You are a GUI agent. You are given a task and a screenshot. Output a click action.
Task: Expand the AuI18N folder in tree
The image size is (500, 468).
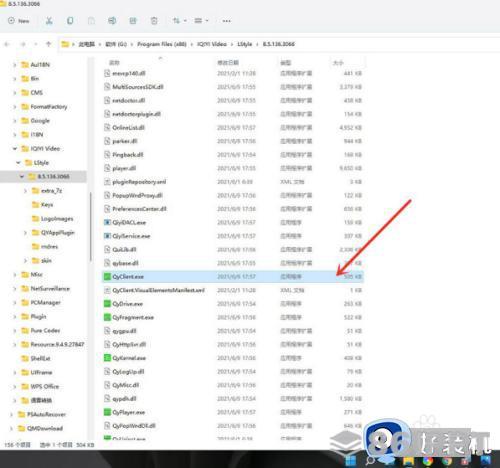[x=14, y=65]
